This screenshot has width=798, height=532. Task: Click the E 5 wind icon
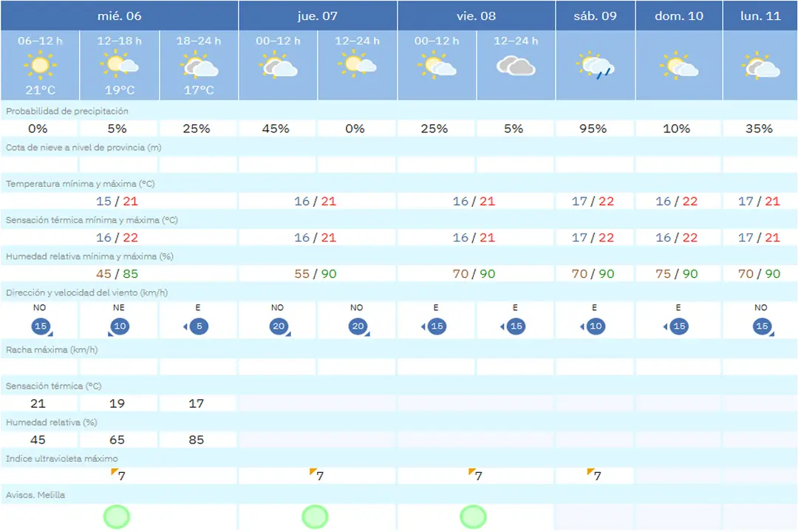point(197,327)
